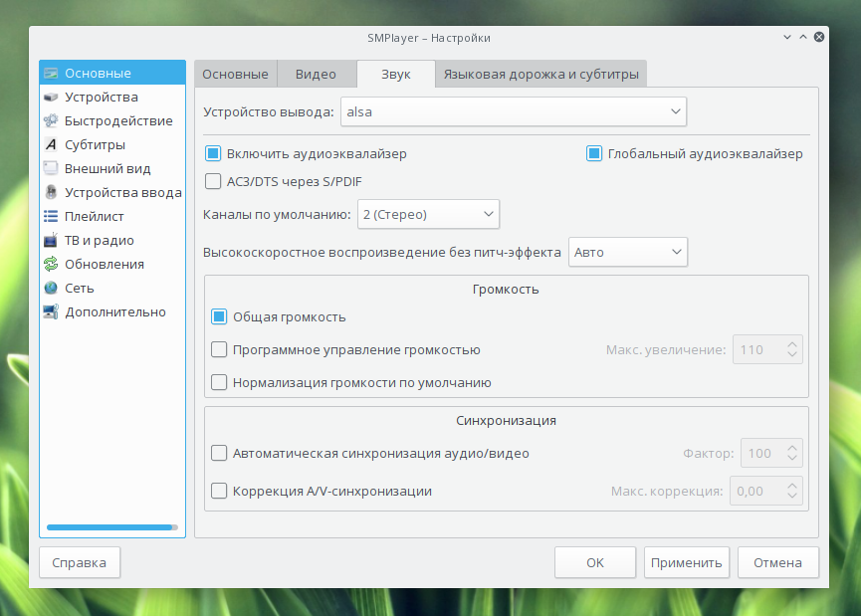Select Быстродействие in the sidebar list
861x616 pixels.
112,120
